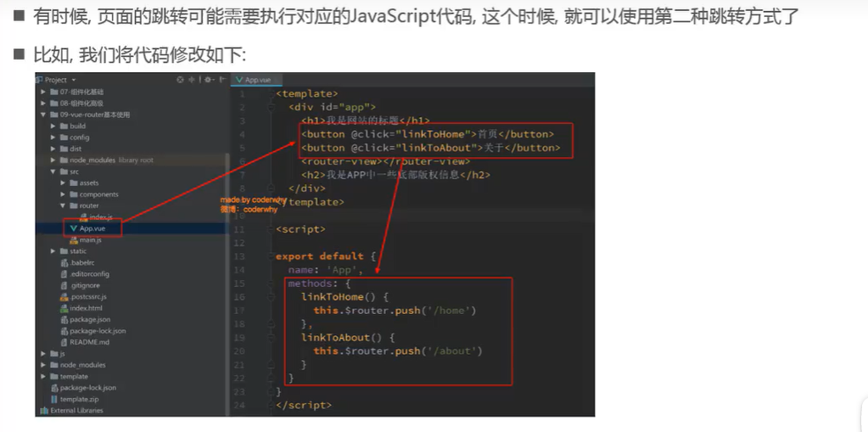Click the collapse-all icon in Project toolbar
This screenshot has height=432, width=868.
point(192,80)
